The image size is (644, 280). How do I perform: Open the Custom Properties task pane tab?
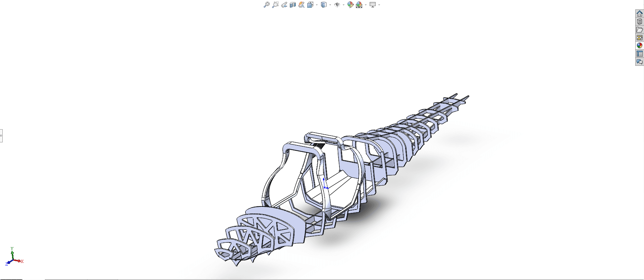(x=640, y=54)
